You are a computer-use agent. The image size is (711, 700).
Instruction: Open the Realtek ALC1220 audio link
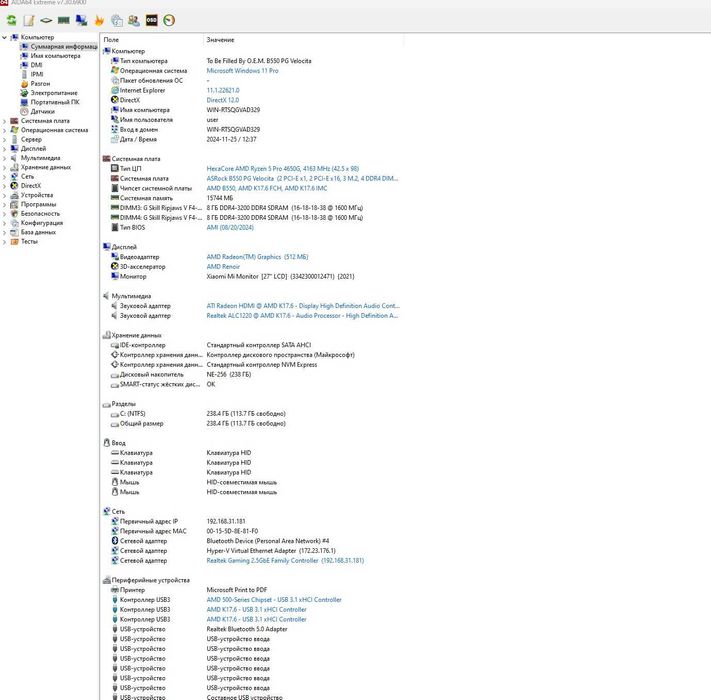[x=302, y=316]
